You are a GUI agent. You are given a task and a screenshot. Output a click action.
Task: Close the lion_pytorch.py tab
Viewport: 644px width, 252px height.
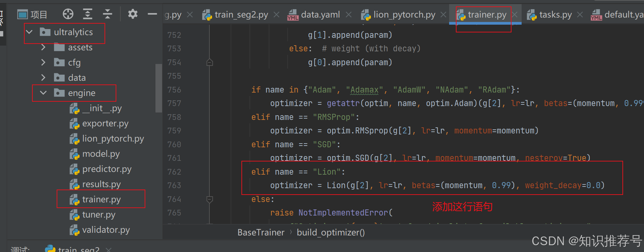pyautogui.click(x=443, y=15)
